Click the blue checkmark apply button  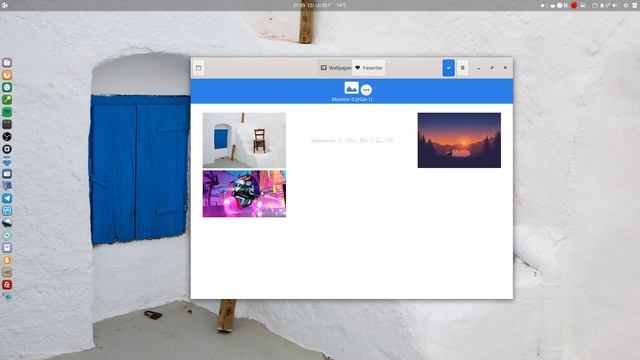point(449,68)
